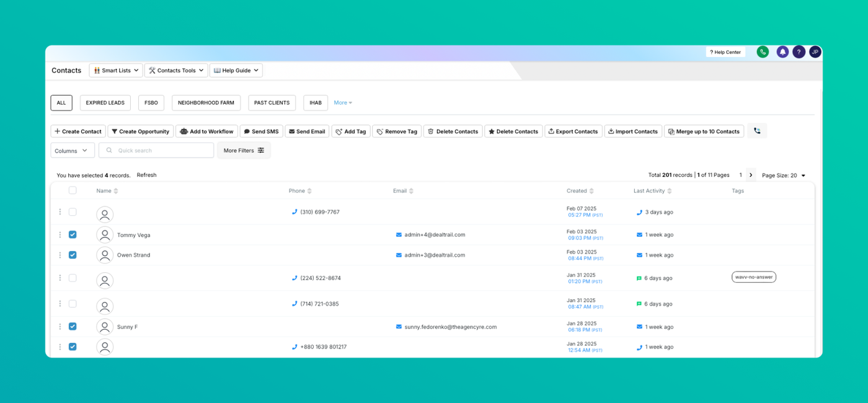Open row menu for (310) 699-7767 contact
This screenshot has height=403, width=868.
[60, 212]
